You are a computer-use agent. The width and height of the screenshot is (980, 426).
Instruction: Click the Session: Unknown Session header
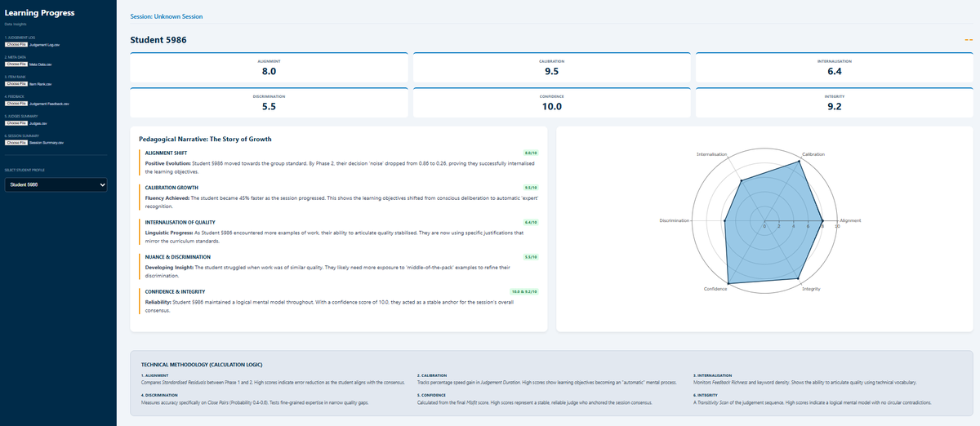click(167, 16)
